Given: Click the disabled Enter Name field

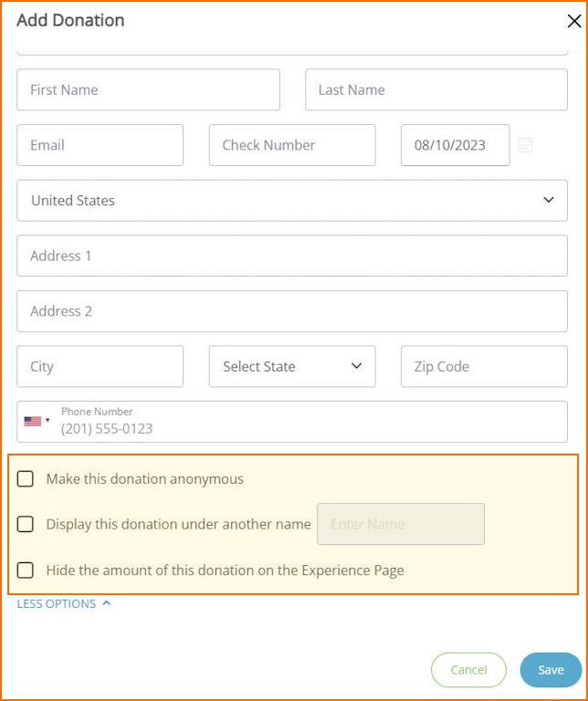Looking at the screenshot, I should [x=401, y=524].
